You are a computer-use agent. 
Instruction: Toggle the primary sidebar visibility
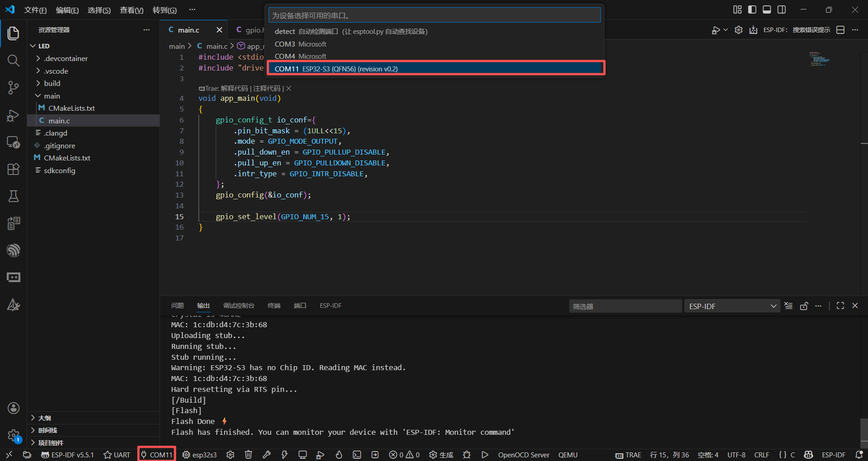coord(752,9)
